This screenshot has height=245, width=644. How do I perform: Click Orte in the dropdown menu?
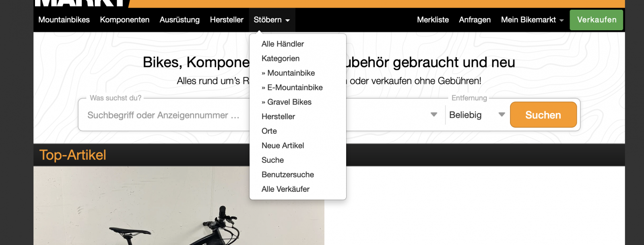click(269, 131)
